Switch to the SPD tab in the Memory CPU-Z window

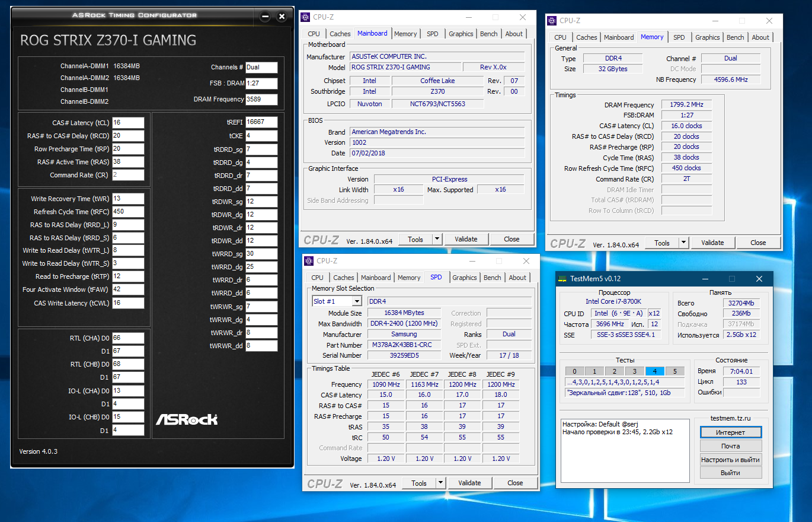tap(679, 37)
